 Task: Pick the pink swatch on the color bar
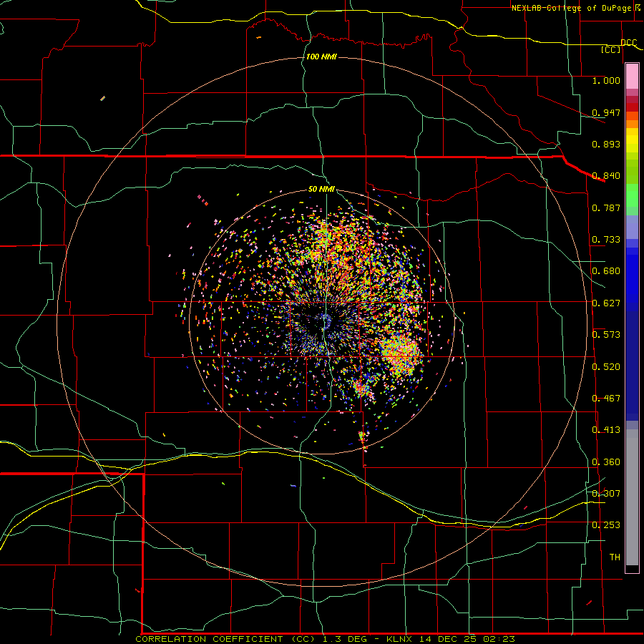632,77
